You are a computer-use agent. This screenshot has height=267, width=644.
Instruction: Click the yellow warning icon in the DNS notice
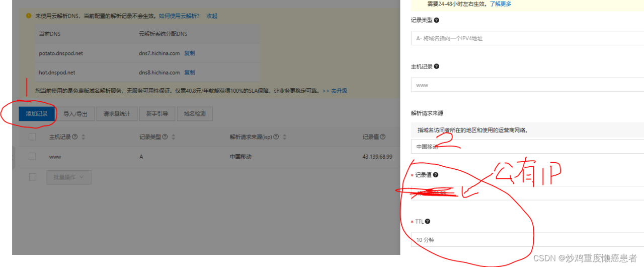click(29, 16)
